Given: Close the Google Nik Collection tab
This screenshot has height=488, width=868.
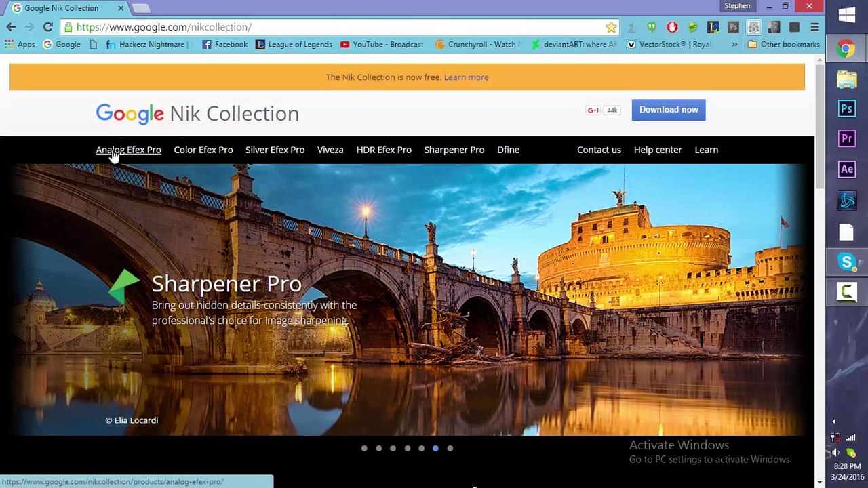Looking at the screenshot, I should click(121, 8).
